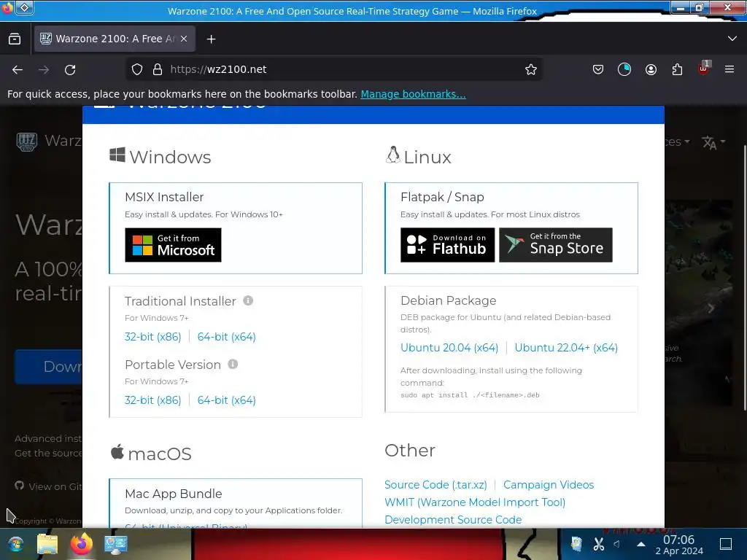The image size is (747, 560).
Task: Click Firefox icon on taskbar
Action: pos(82,544)
